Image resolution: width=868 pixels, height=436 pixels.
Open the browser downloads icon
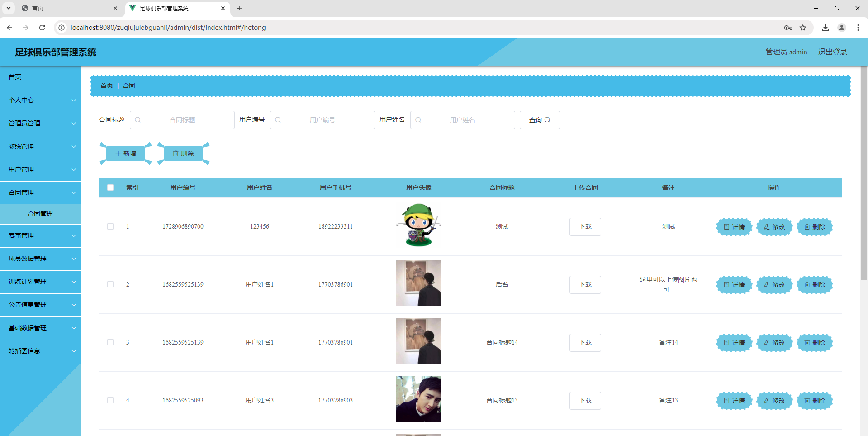pos(825,28)
